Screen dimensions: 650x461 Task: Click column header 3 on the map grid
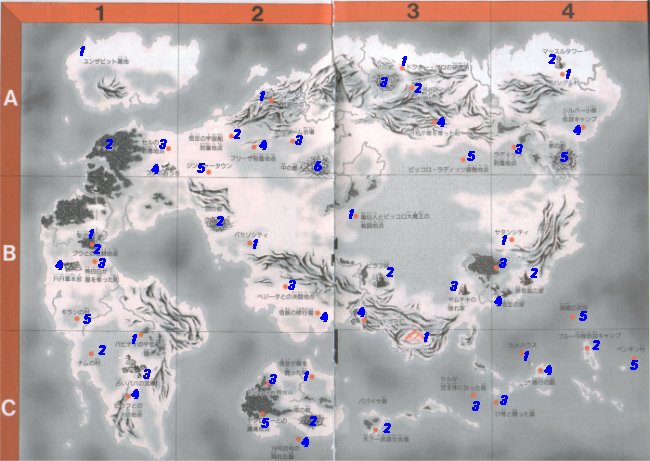(x=412, y=12)
